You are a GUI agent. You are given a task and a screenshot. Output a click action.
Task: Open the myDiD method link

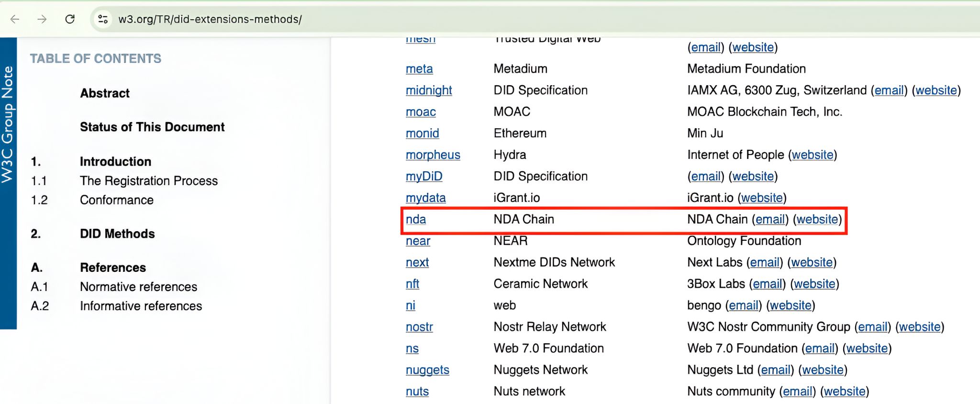click(424, 177)
